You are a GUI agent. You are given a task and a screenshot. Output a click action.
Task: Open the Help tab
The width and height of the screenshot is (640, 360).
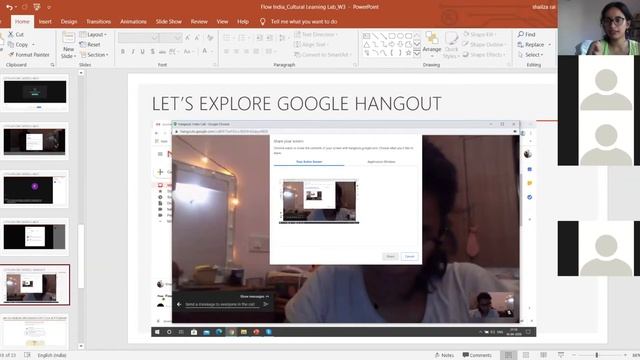click(x=243, y=22)
